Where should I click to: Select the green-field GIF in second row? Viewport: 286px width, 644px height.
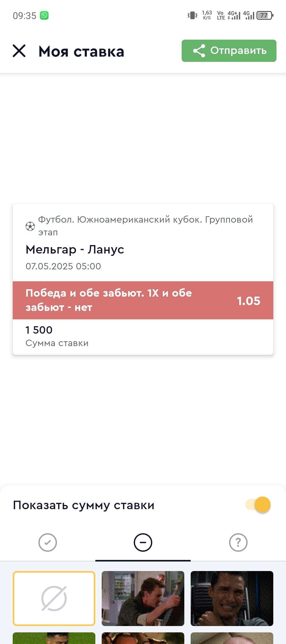(x=54, y=638)
